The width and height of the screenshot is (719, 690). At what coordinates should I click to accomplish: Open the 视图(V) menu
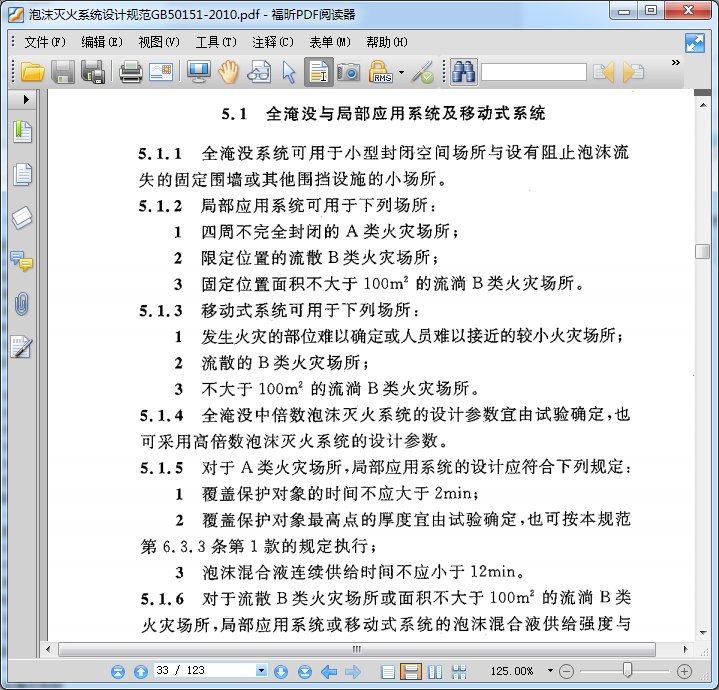[159, 42]
